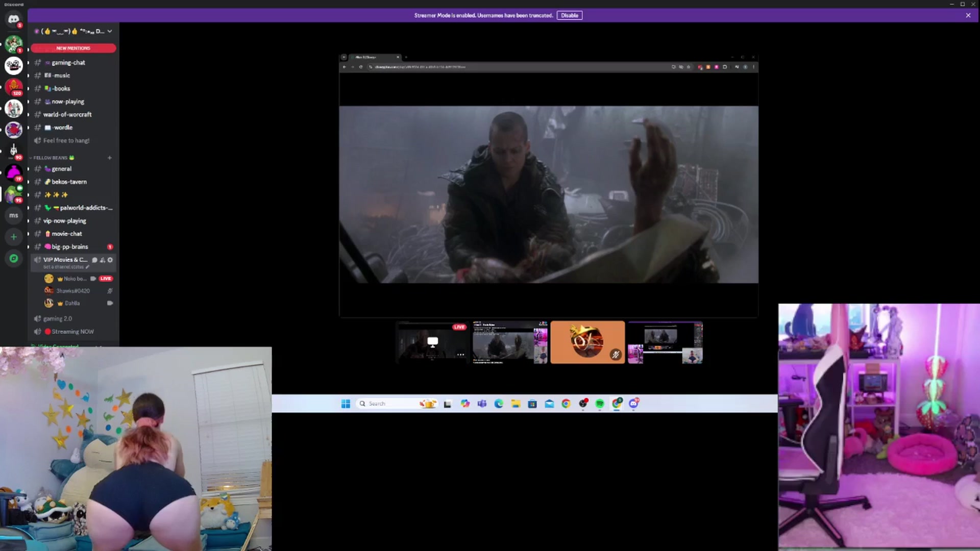Open the vip-now-playing channel
This screenshot has height=551, width=980.
73,221
